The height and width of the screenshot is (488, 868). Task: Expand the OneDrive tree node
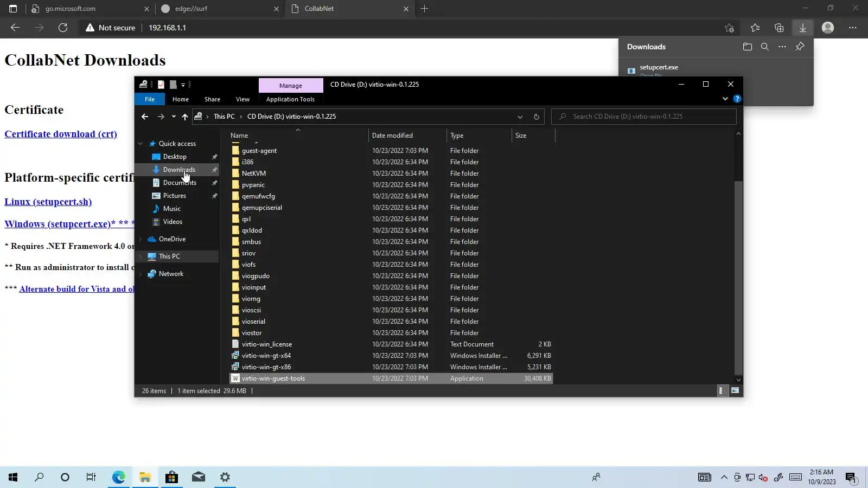coord(141,239)
